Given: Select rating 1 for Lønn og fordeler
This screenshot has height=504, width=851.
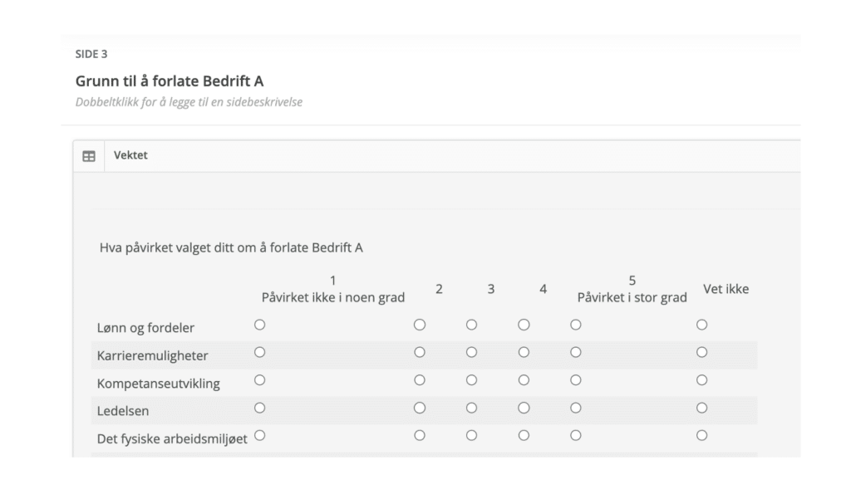Looking at the screenshot, I should click(x=260, y=325).
